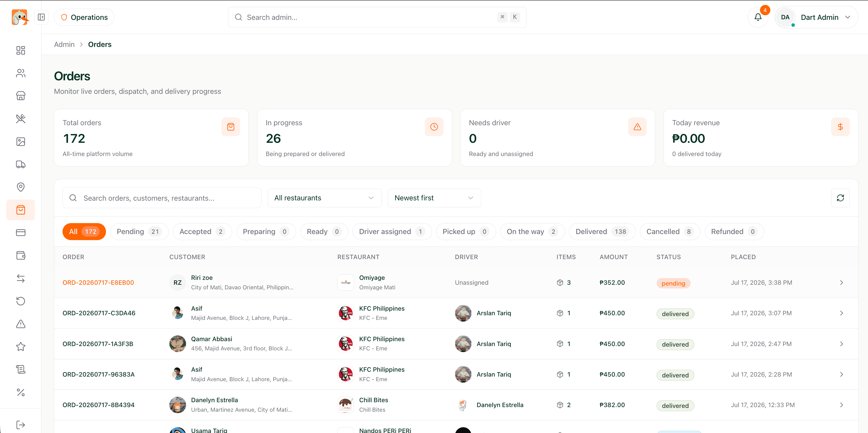868x433 pixels.
Task: Open the map pin icon in sidebar
Action: pos(20,187)
